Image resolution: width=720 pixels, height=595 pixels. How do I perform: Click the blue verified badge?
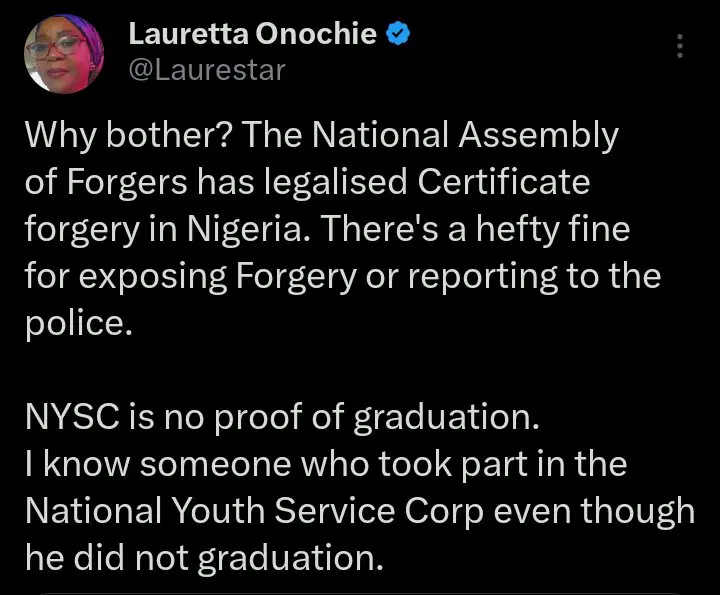tap(397, 35)
